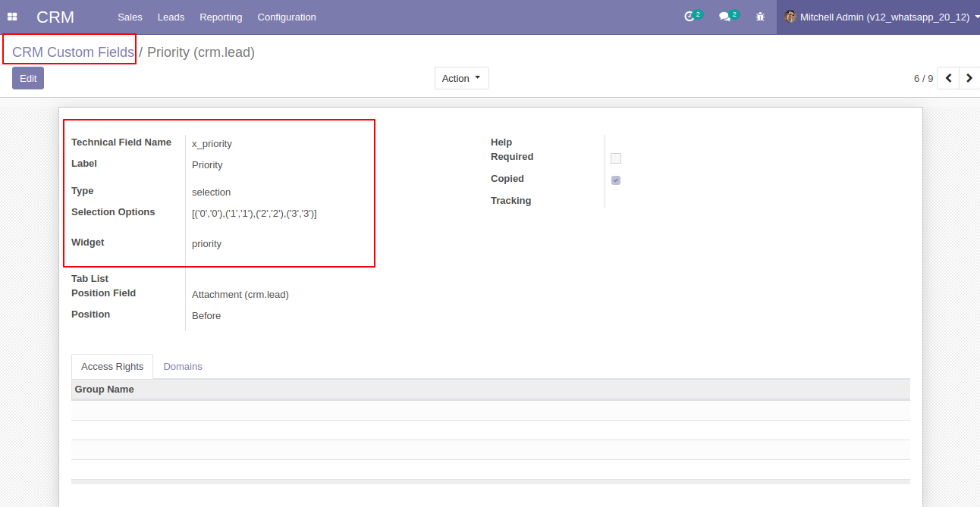Click the Selection Options value list
The image size is (980, 507).
coord(254,214)
